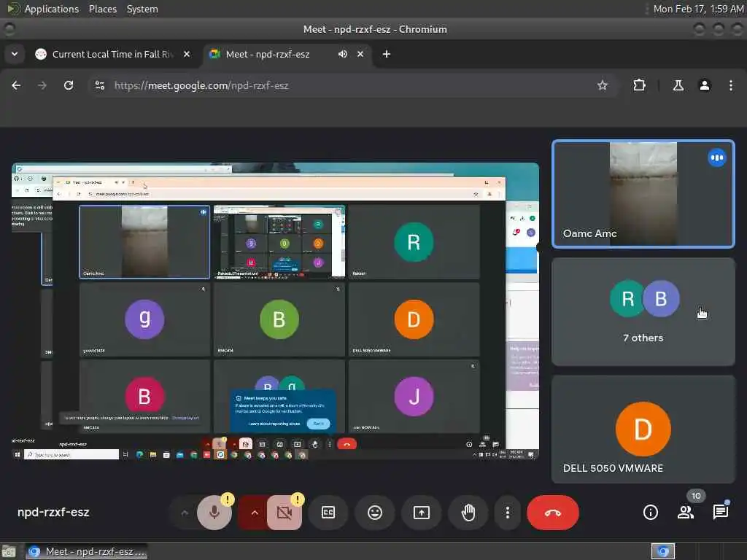Open more options three-dot menu in Meet

[508, 513]
